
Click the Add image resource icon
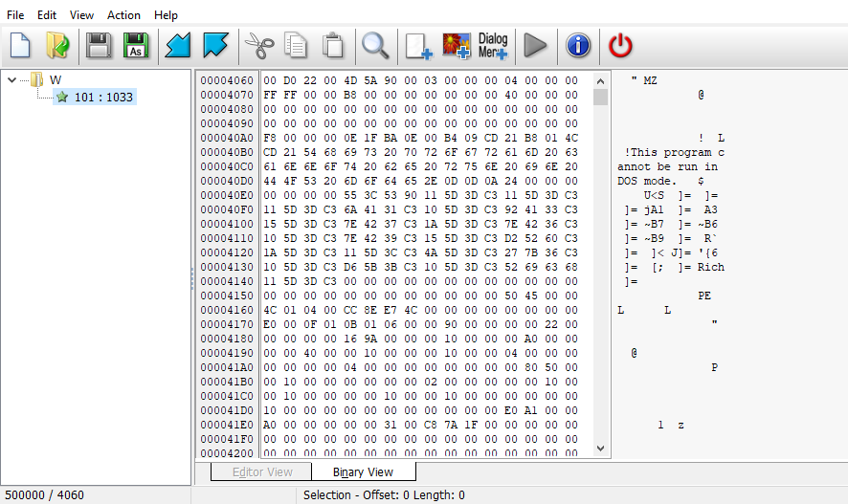point(456,45)
